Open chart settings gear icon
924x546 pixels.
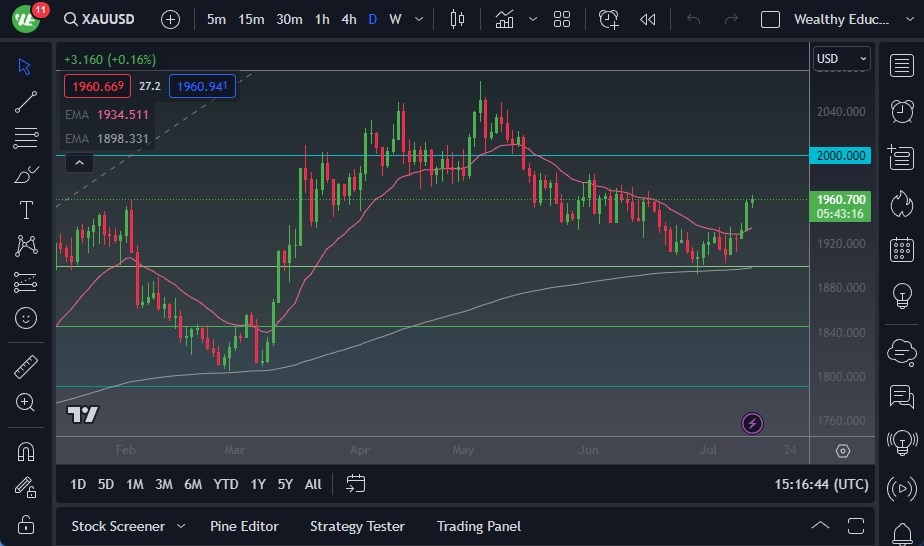[x=843, y=451]
